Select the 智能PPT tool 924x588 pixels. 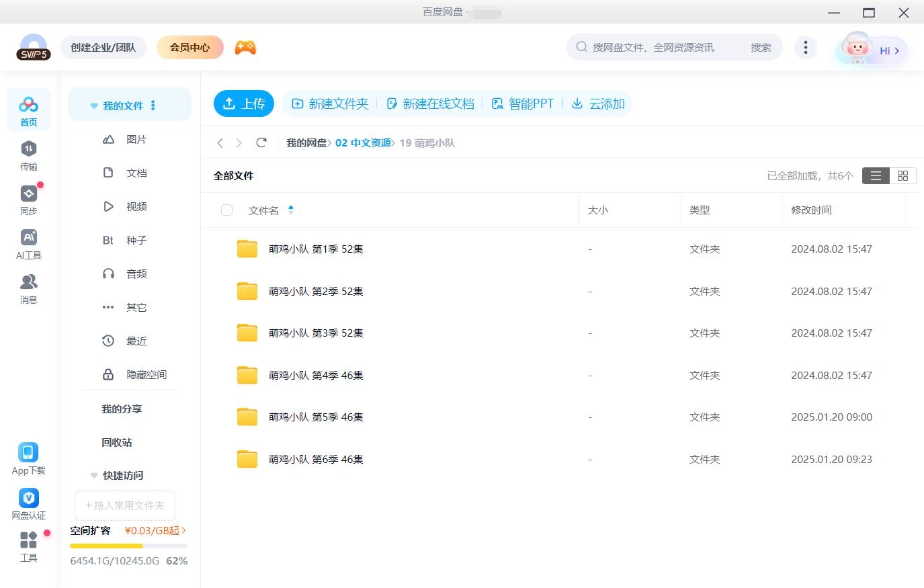pos(524,103)
